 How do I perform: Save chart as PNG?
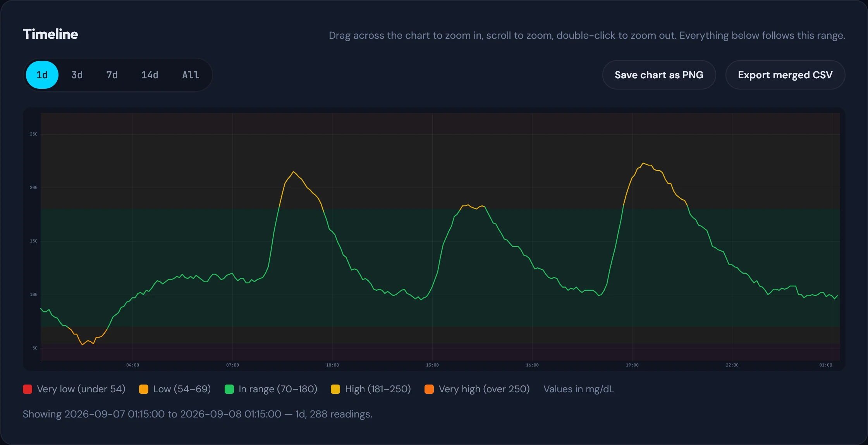click(x=659, y=75)
